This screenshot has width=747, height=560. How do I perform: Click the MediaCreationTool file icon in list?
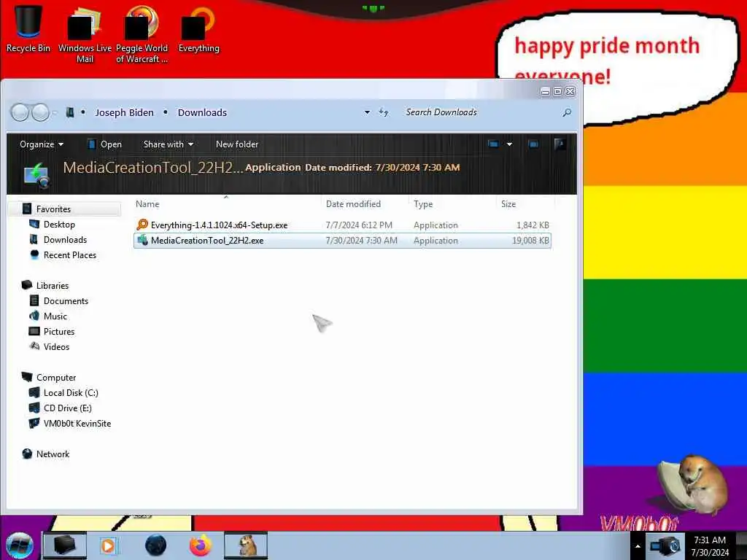tap(142, 240)
